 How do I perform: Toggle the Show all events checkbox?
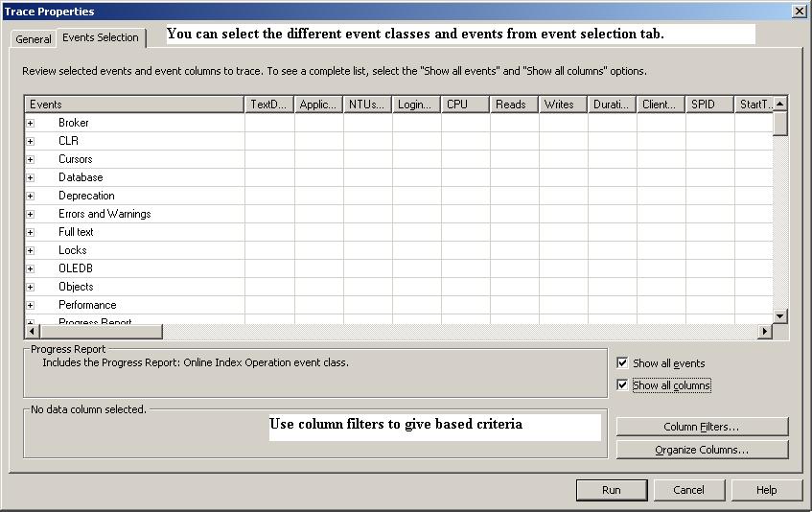click(623, 363)
